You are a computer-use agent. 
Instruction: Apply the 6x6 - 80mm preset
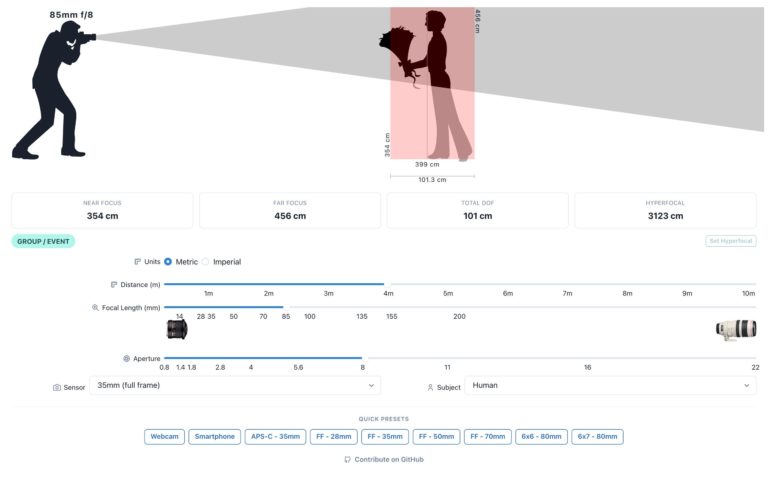click(541, 436)
